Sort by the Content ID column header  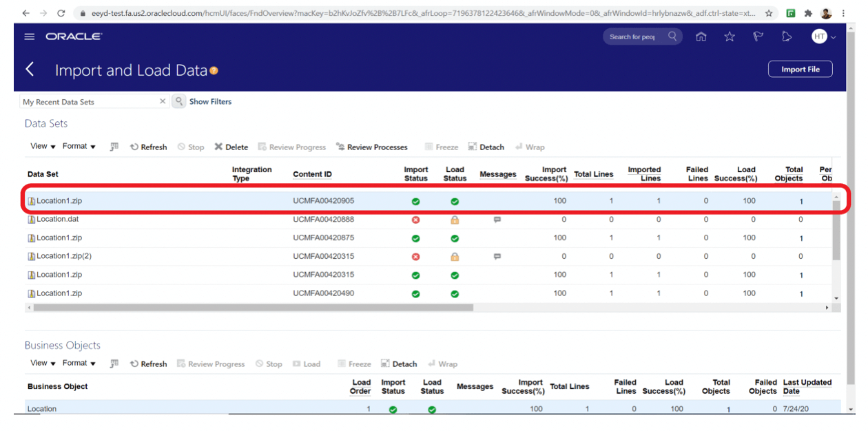click(x=312, y=174)
